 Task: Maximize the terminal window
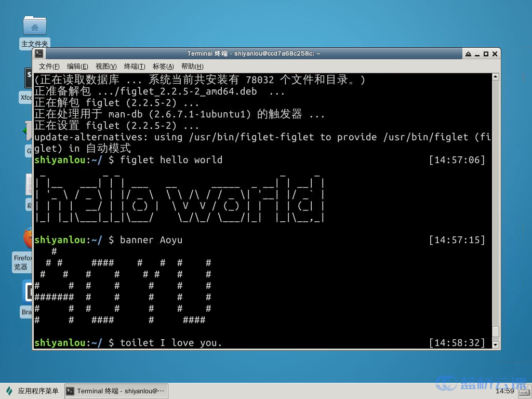coord(486,54)
